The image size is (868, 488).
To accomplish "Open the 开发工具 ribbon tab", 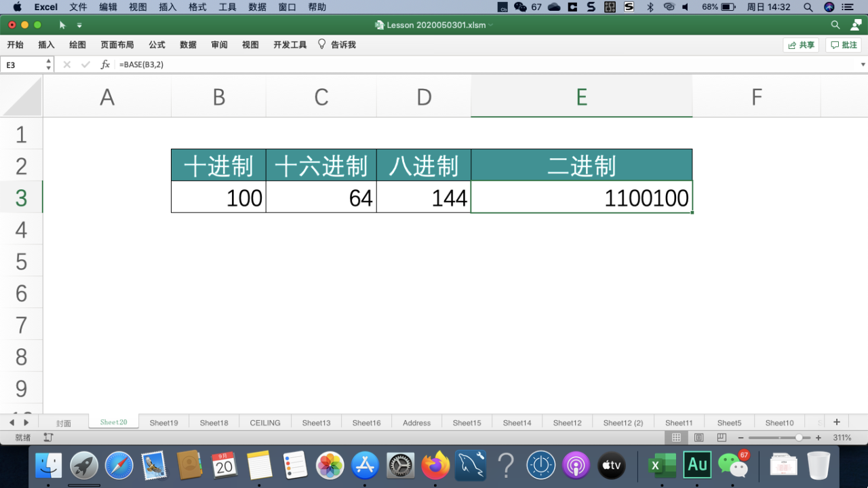I will click(x=290, y=45).
